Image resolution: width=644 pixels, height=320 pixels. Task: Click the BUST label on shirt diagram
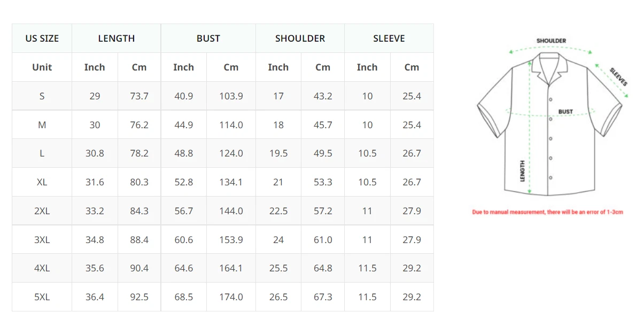pos(565,112)
